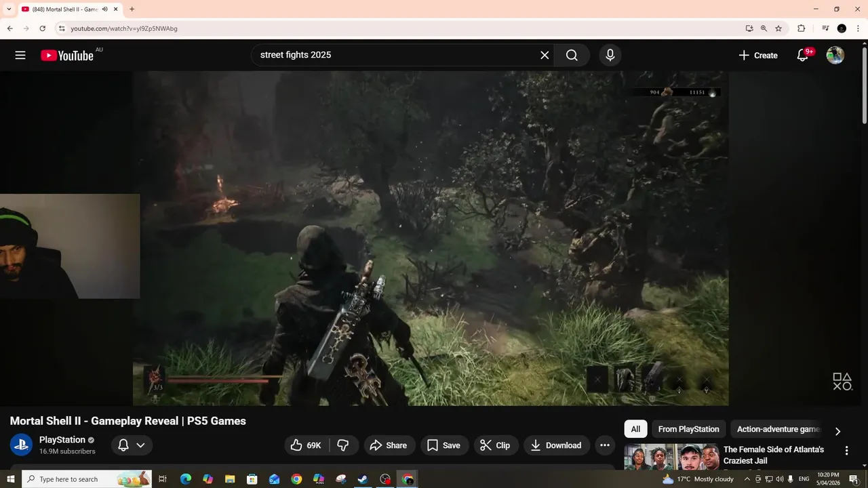Click the browser address bar URL
868x488 pixels.
[124, 28]
